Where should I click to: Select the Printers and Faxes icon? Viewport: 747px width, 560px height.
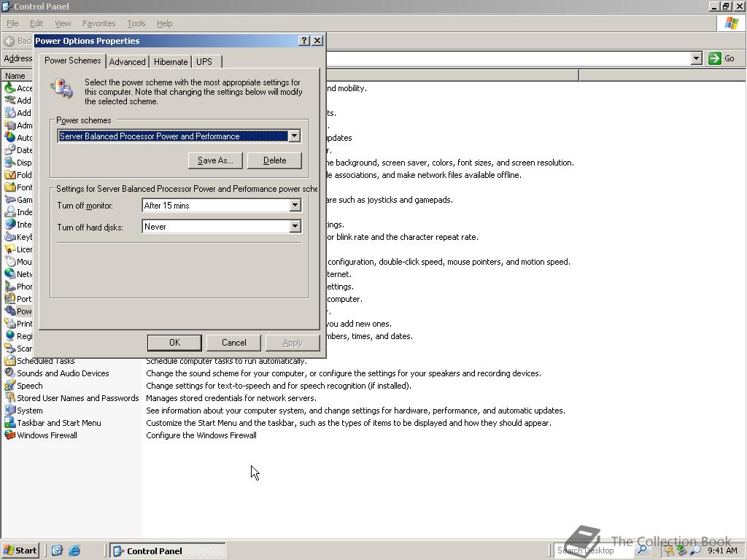10,323
